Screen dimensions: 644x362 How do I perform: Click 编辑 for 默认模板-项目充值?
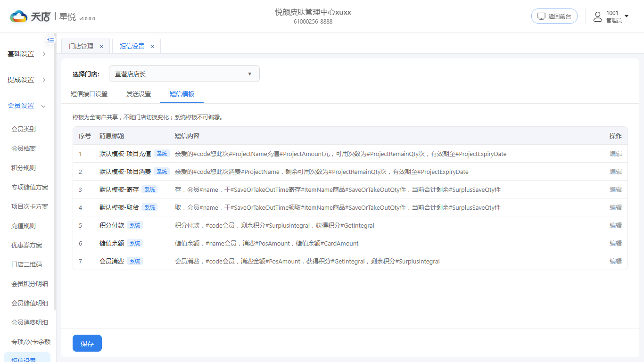tap(616, 154)
